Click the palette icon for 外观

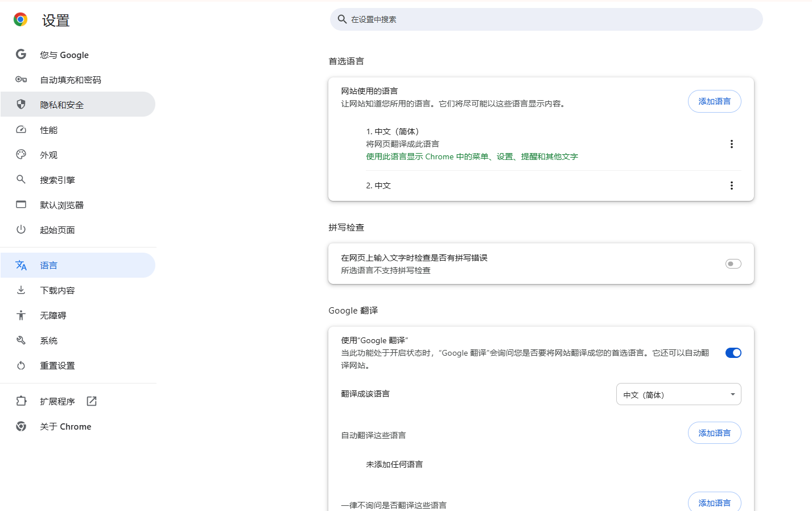click(x=21, y=154)
